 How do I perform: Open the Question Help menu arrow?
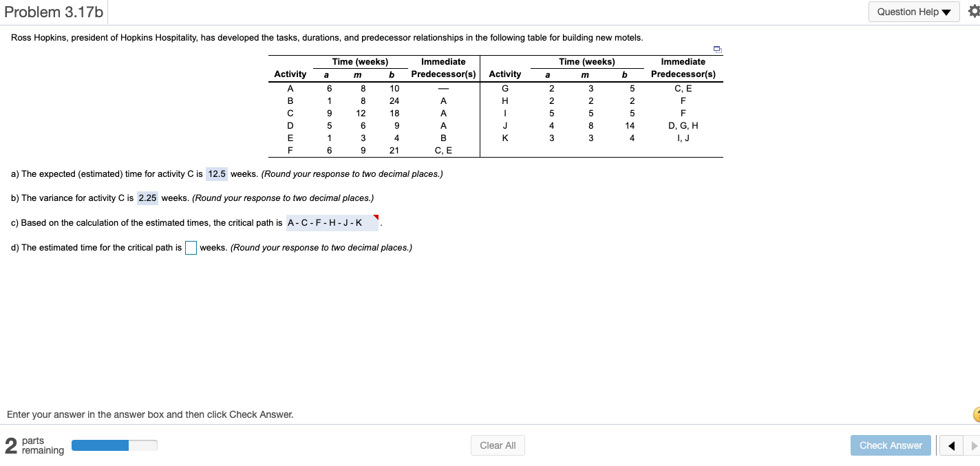(x=945, y=11)
